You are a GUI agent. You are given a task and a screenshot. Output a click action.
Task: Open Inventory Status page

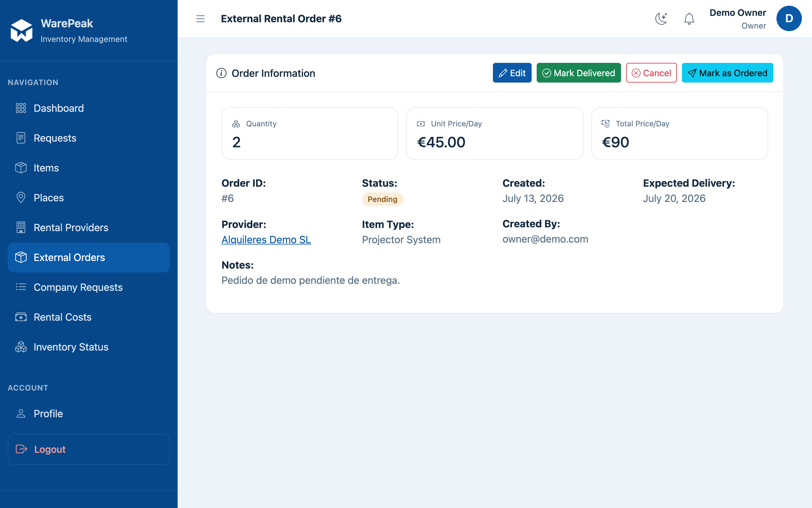(89, 347)
